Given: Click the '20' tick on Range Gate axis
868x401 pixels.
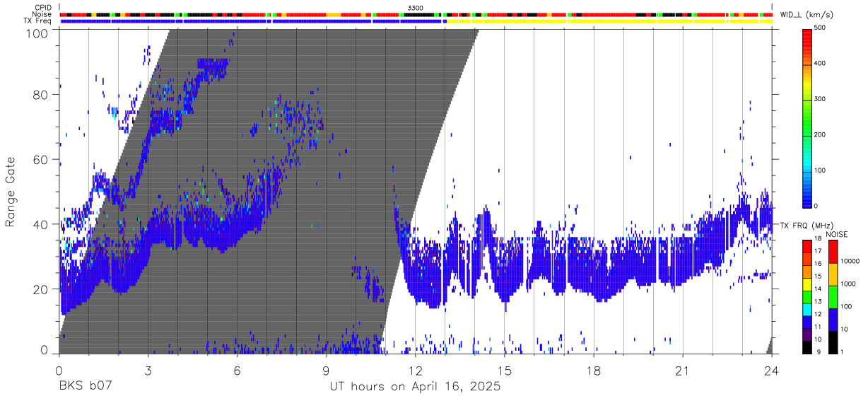Looking at the screenshot, I should coord(40,289).
